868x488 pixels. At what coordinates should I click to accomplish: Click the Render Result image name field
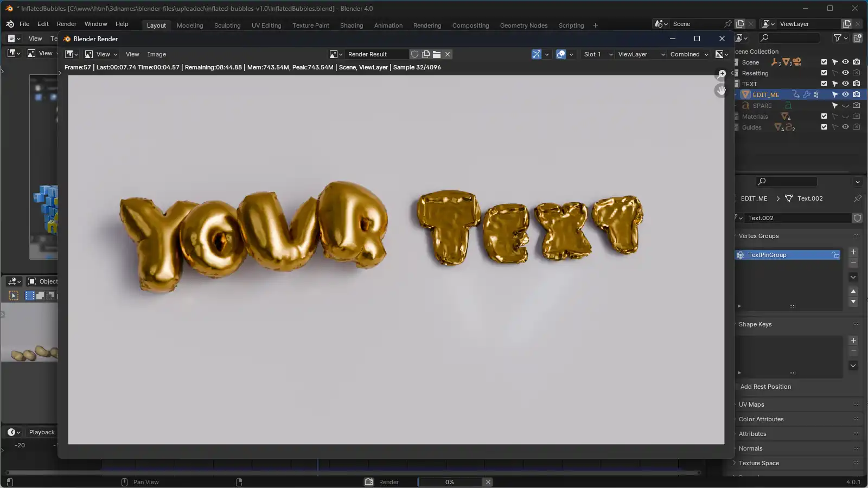(376, 54)
